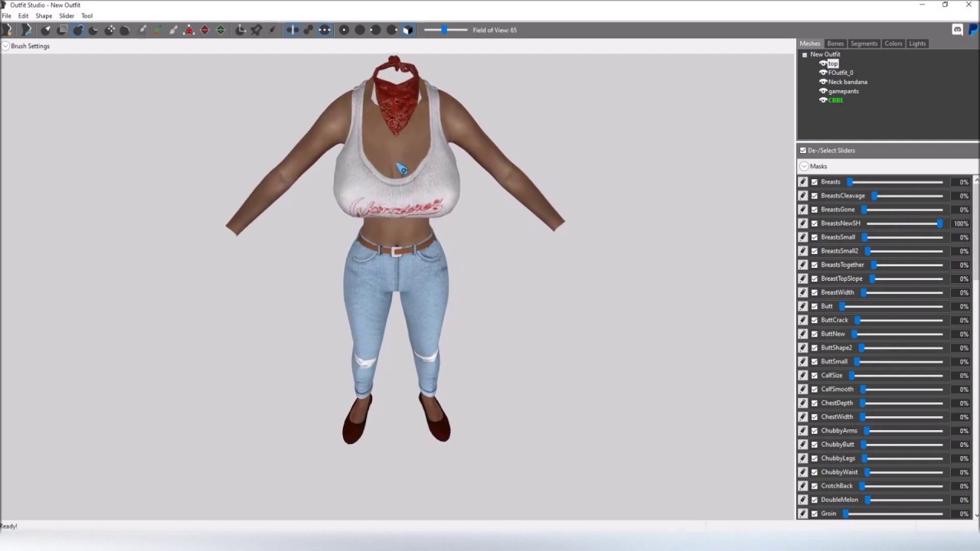Open the File menu
Screen dimensions: 980x551
pyautogui.click(x=6, y=16)
